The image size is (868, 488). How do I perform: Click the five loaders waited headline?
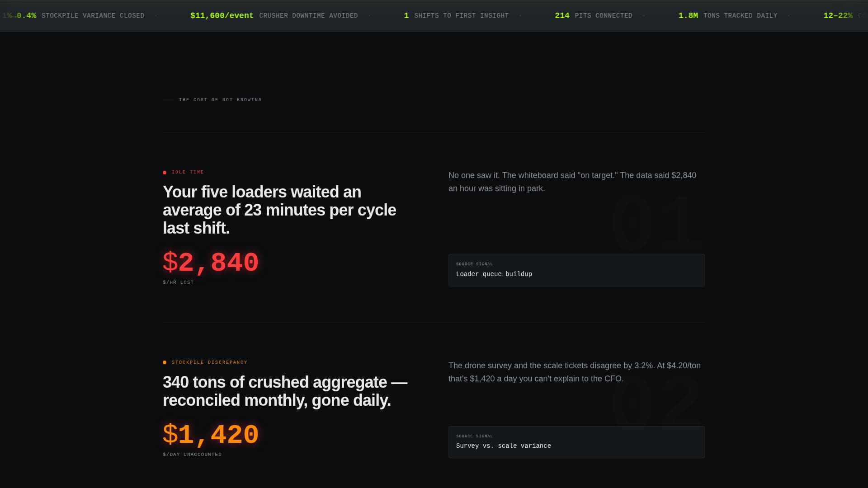pyautogui.click(x=279, y=210)
